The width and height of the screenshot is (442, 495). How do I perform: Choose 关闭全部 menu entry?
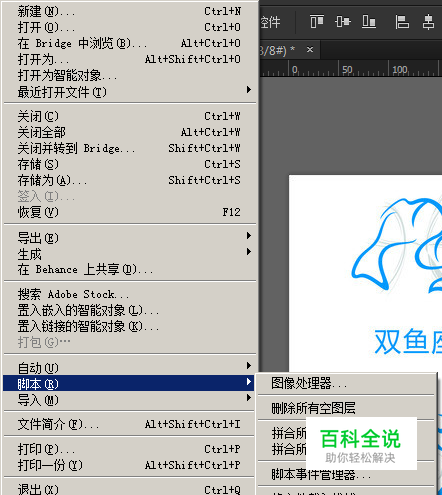[129, 132]
